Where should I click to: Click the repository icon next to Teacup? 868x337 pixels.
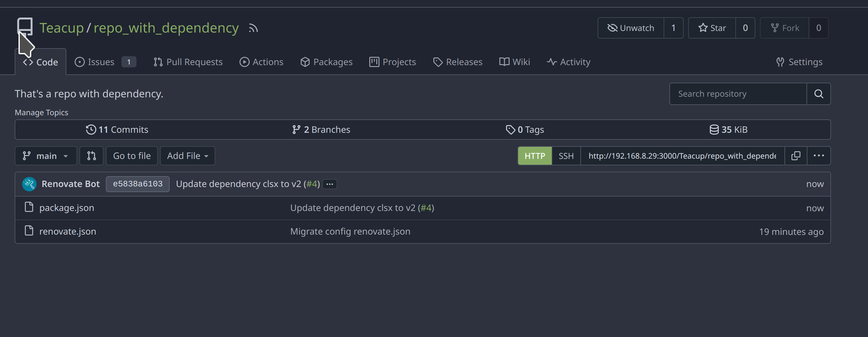(x=25, y=26)
